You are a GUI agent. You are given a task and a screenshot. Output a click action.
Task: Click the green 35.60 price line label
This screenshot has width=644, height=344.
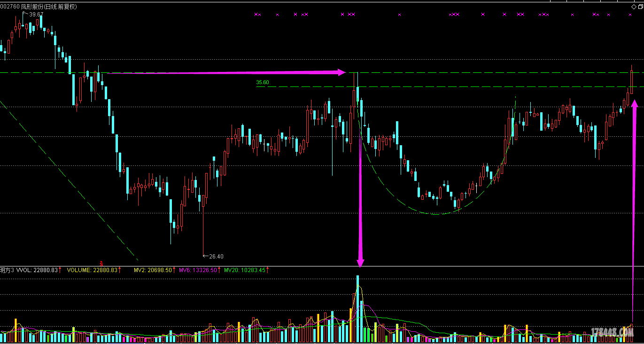[263, 83]
